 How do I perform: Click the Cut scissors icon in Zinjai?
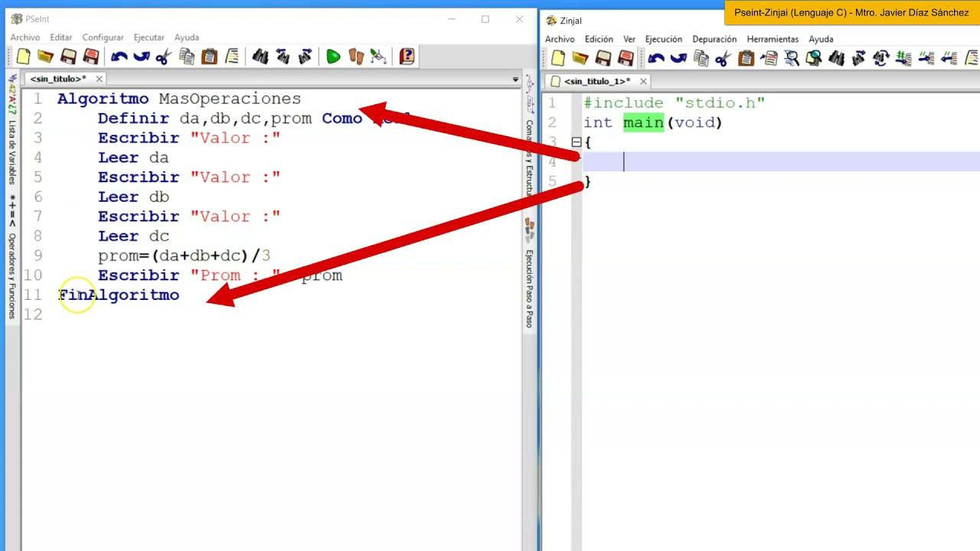tap(723, 59)
